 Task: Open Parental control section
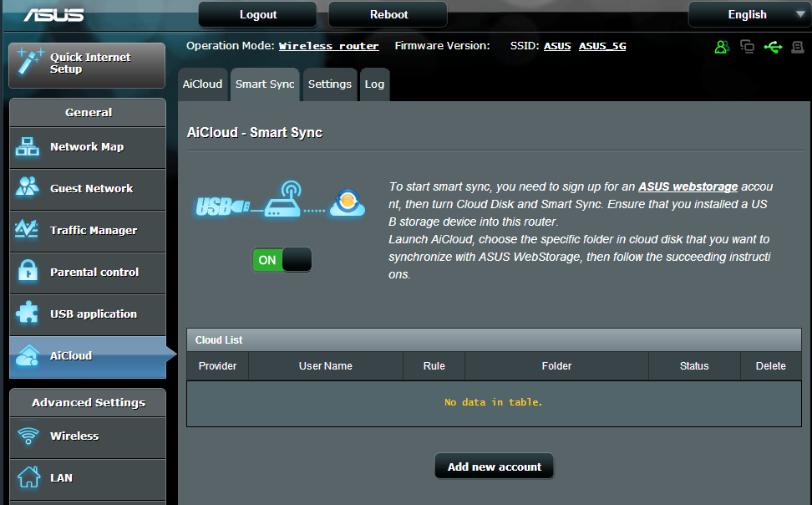click(x=88, y=273)
